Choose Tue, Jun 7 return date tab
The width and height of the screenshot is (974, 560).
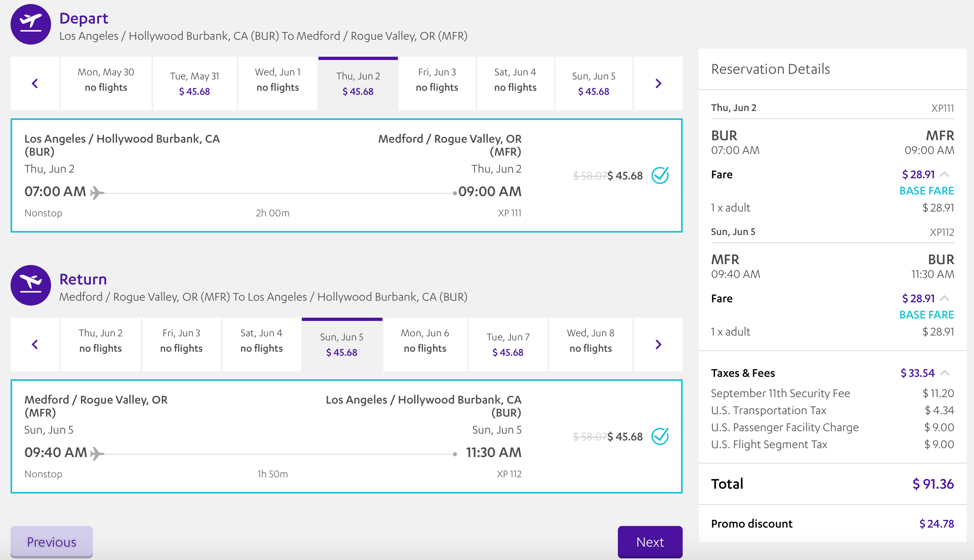[x=508, y=344]
